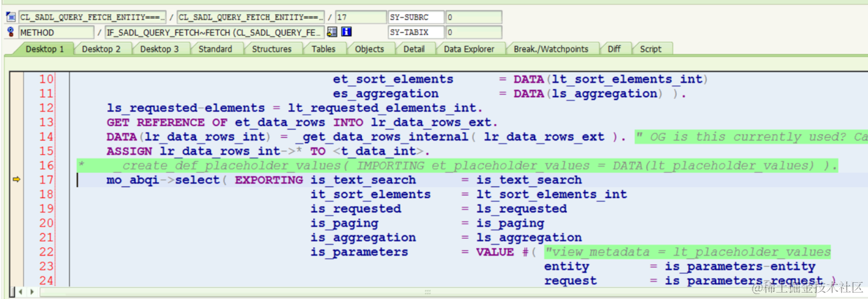Switch to the Break./Watchpoints tab

coord(551,49)
